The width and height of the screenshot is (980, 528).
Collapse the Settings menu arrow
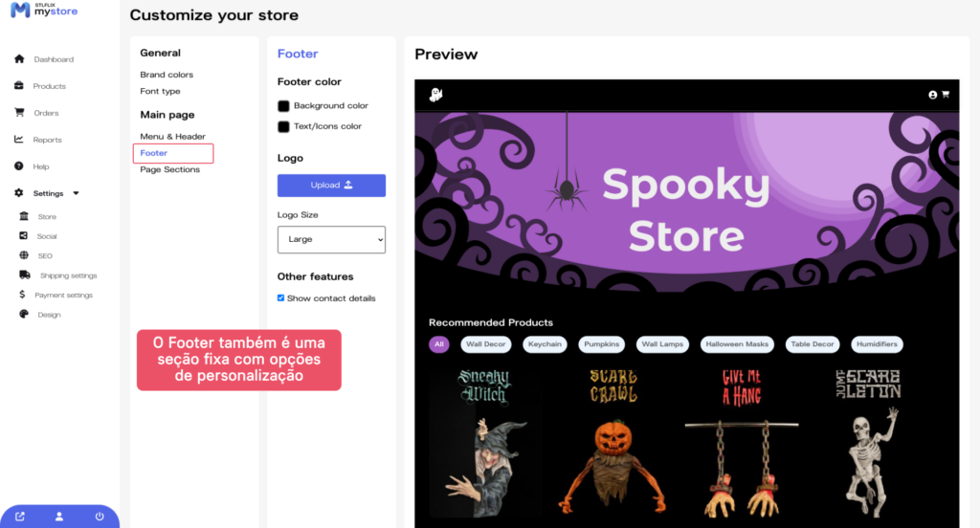pyautogui.click(x=77, y=193)
